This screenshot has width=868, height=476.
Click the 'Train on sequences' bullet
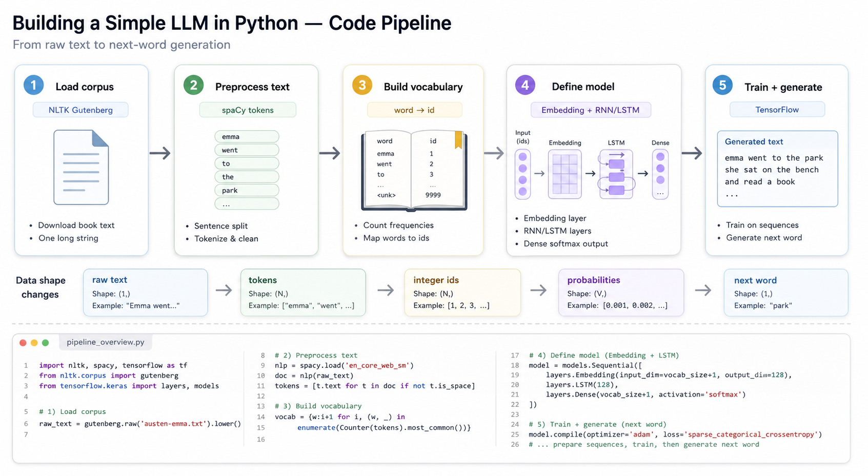[x=762, y=225]
